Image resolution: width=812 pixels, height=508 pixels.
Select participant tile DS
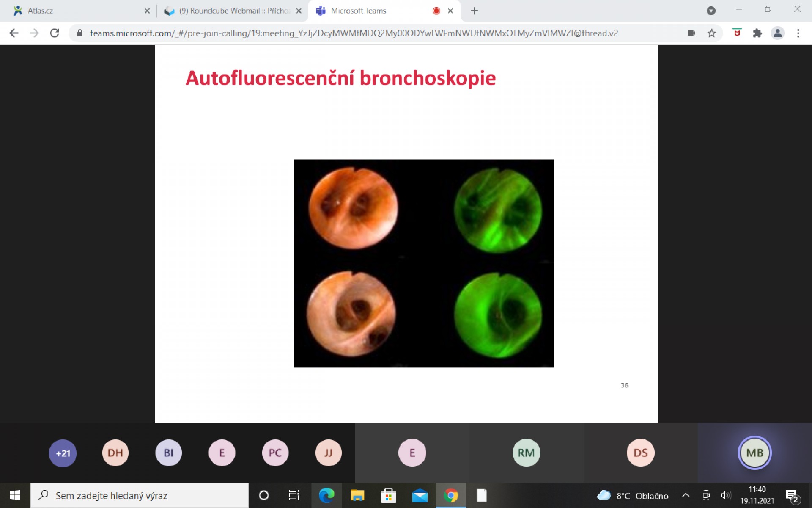coord(640,453)
